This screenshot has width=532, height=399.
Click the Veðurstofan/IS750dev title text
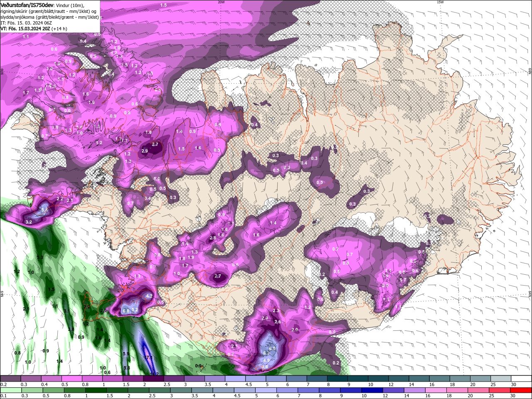27,5
